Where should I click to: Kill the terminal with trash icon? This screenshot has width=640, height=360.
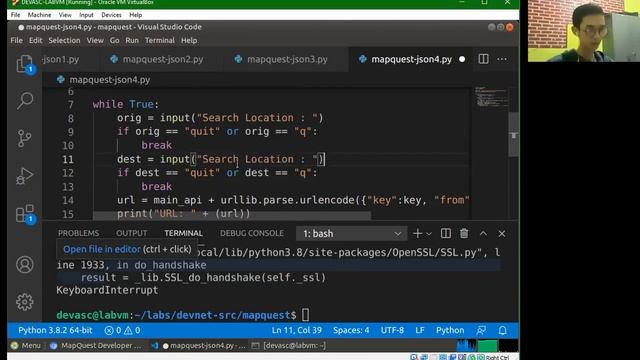464,233
